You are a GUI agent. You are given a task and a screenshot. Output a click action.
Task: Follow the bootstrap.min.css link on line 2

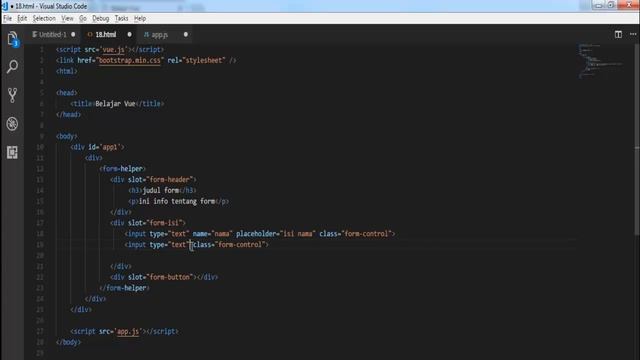[130, 60]
